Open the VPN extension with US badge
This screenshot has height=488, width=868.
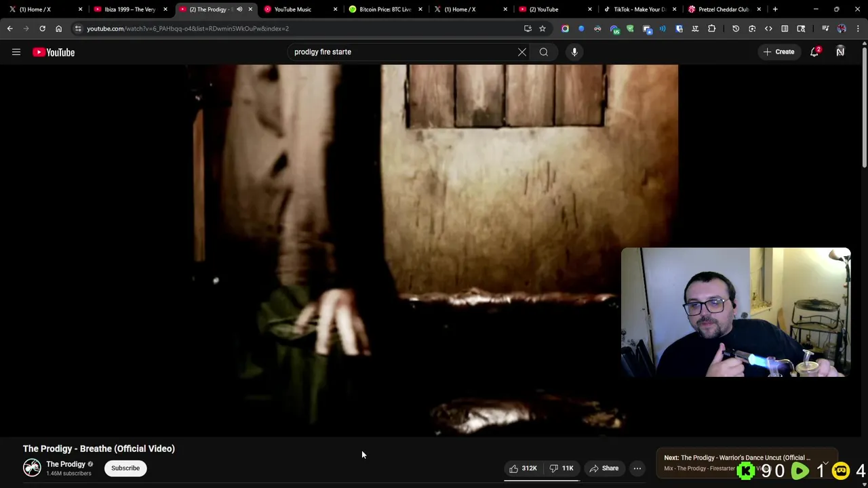(614, 28)
